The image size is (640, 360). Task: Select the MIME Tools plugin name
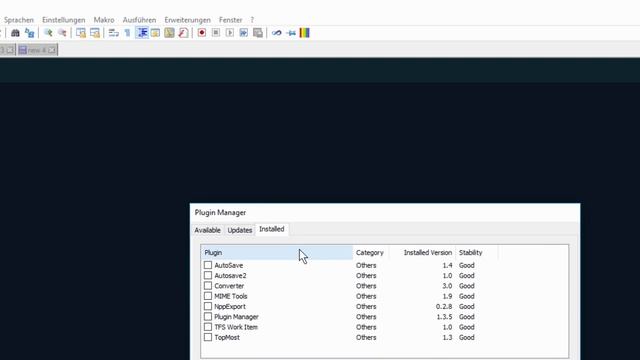(x=231, y=296)
